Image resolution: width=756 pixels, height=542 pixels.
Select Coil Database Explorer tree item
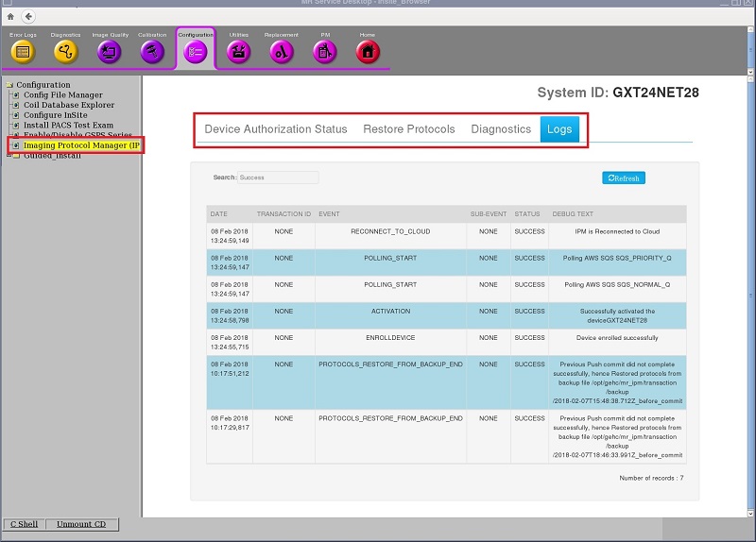[68, 106]
